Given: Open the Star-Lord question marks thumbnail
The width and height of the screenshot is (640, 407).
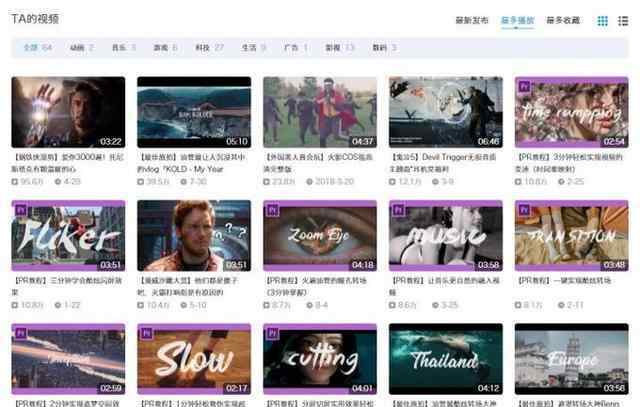Looking at the screenshot, I should click(194, 236).
